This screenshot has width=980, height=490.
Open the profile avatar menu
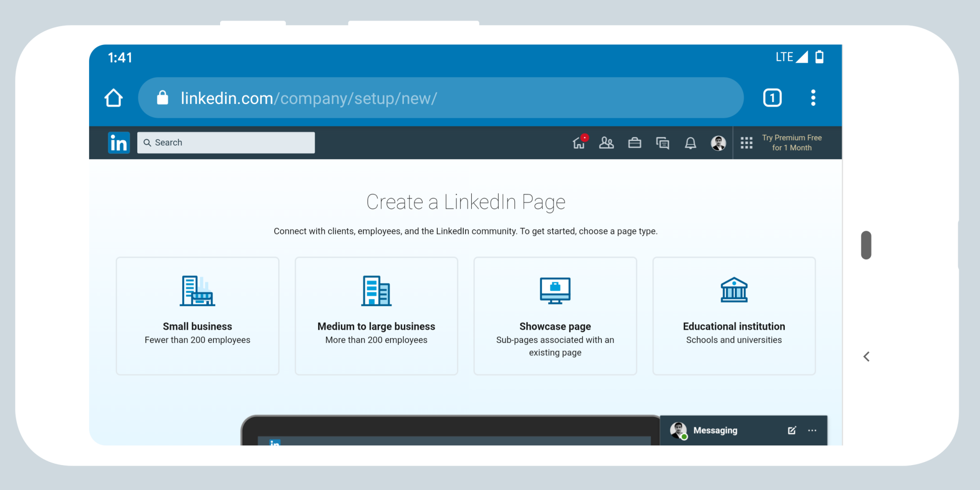coord(718,143)
